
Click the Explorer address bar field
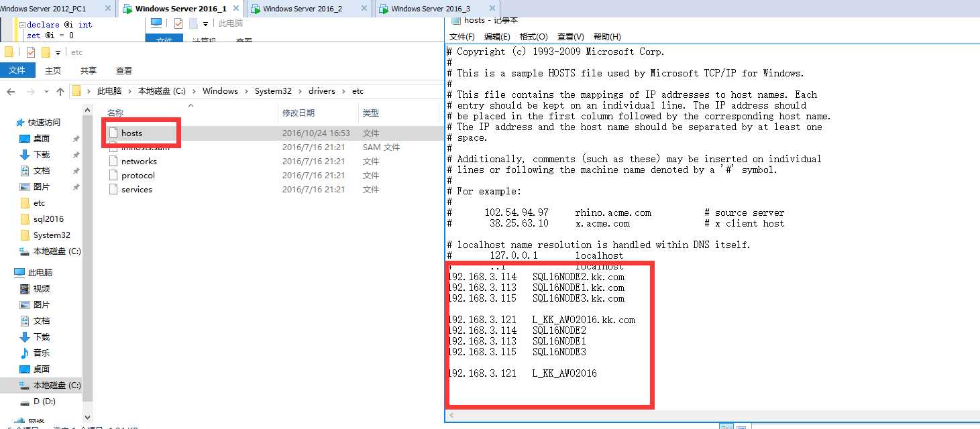(255, 91)
